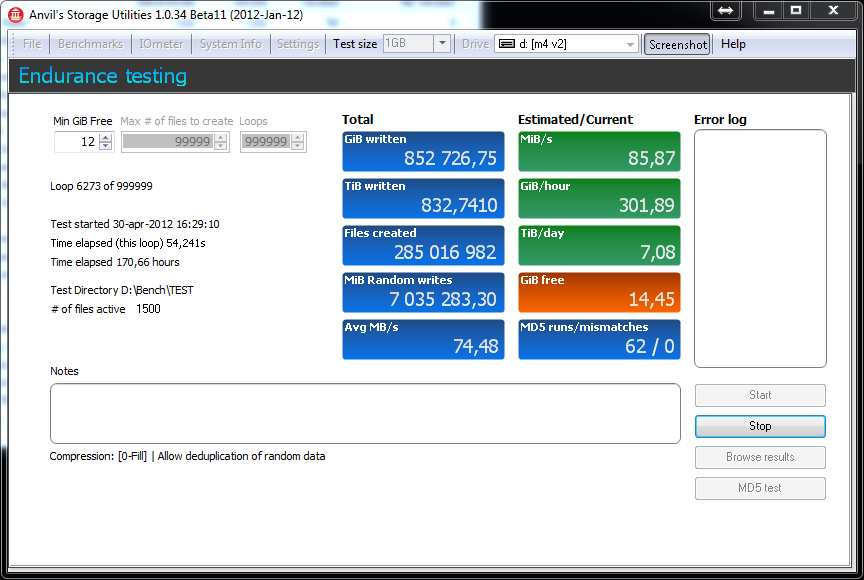This screenshot has width=864, height=580.
Task: Select the GiB/hour estimate tile
Action: [x=599, y=198]
